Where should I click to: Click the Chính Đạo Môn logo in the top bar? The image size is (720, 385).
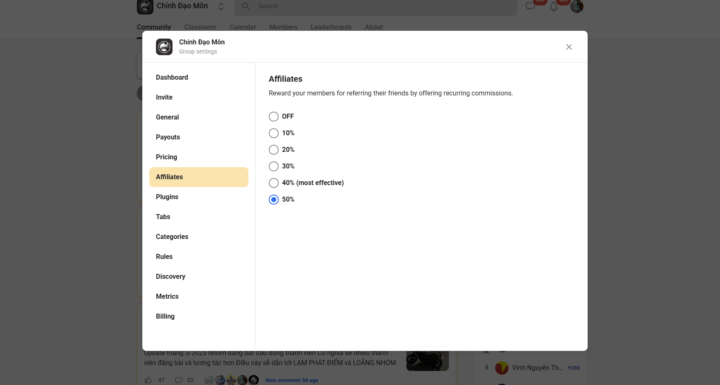(x=145, y=6)
